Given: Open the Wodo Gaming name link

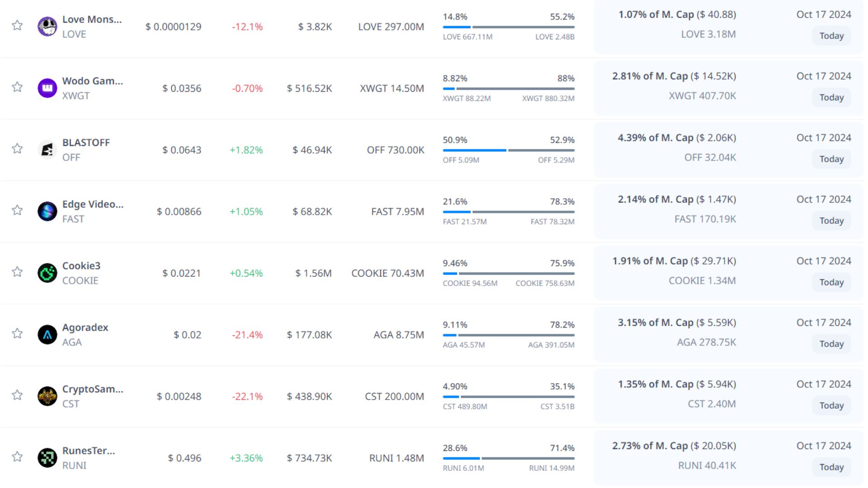Looking at the screenshot, I should coord(92,81).
